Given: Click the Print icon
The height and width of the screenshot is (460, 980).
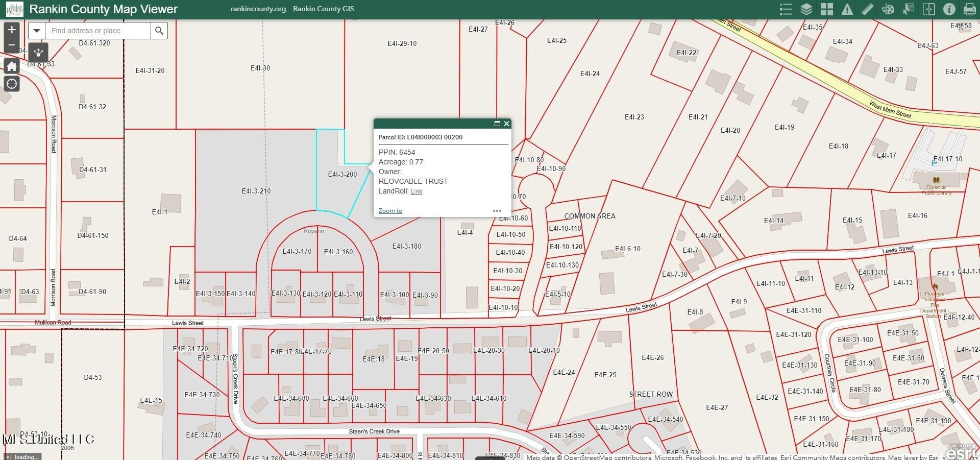Looking at the screenshot, I should pos(969,9).
